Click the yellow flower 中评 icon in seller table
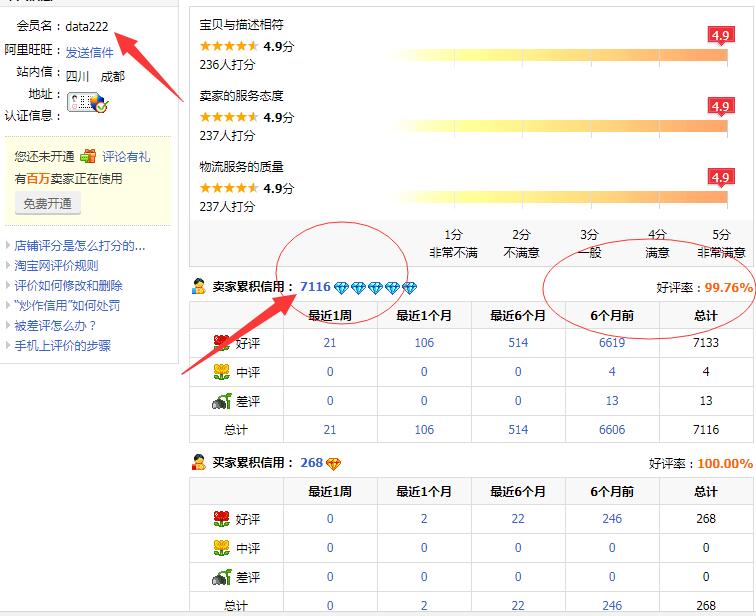The height and width of the screenshot is (616, 756). 221,372
